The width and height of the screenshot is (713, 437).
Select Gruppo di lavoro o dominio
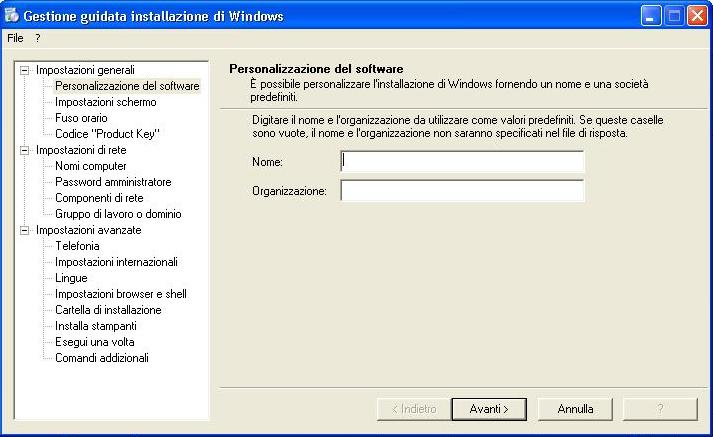pyautogui.click(x=118, y=214)
